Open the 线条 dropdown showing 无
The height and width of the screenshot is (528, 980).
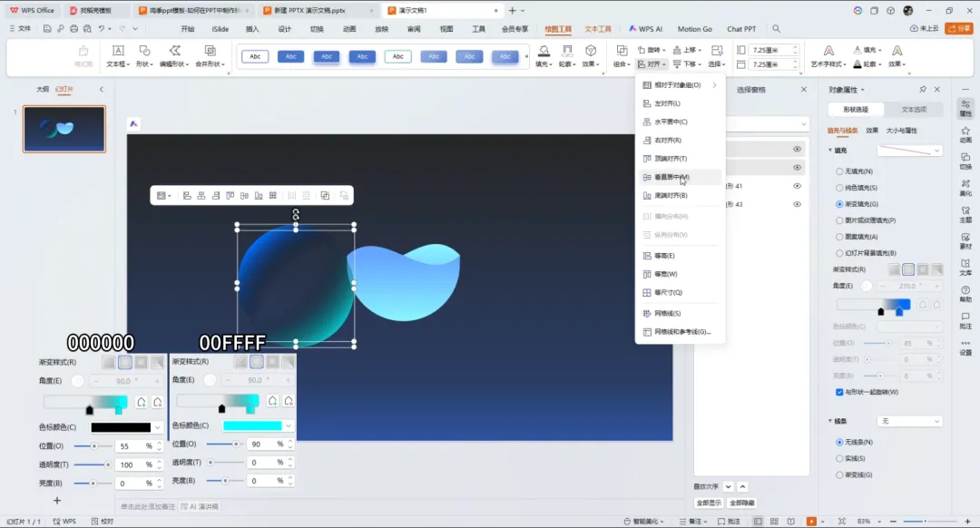coord(909,421)
